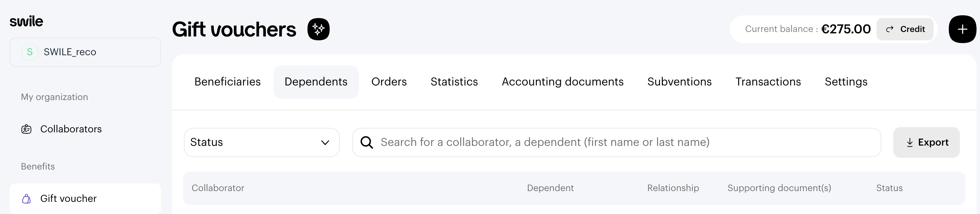Click the Gift voucher bag icon

tap(26, 198)
